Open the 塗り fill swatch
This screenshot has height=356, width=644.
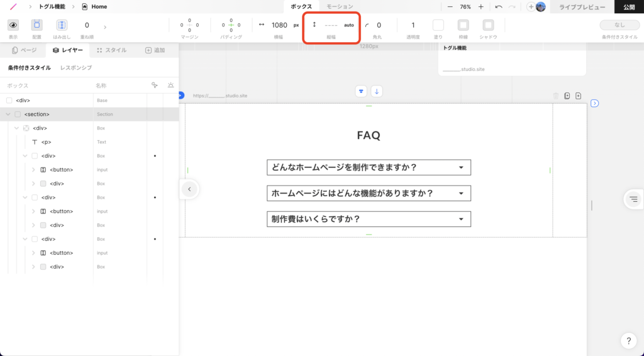pos(438,25)
